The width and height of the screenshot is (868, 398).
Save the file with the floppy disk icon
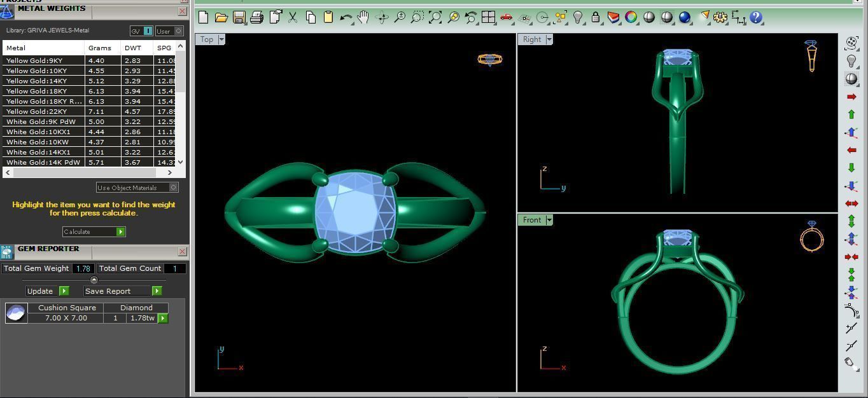point(239,18)
